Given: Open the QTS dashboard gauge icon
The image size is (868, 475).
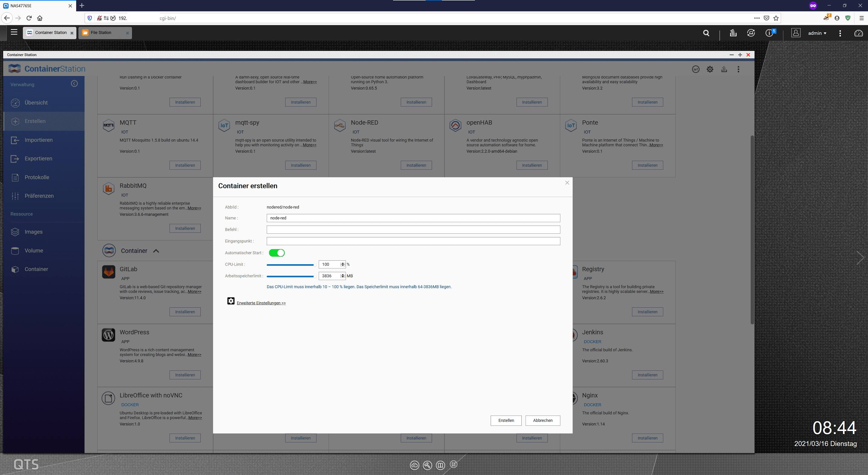Looking at the screenshot, I should point(858,33).
